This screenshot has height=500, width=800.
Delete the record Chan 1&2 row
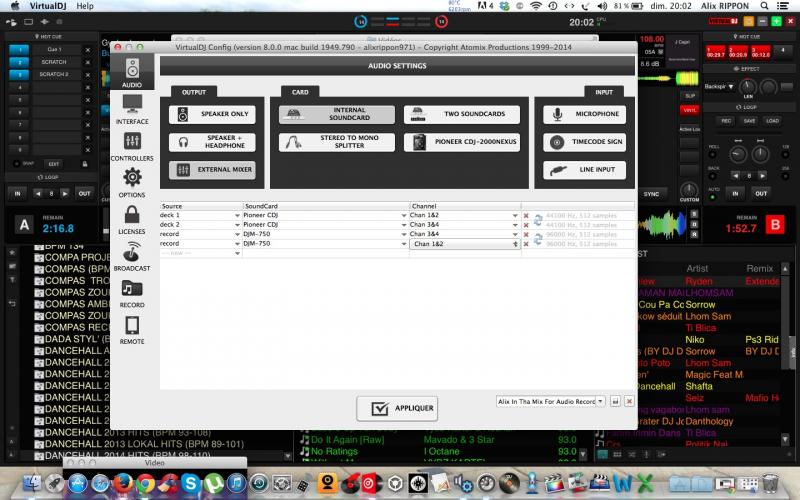coord(526,244)
